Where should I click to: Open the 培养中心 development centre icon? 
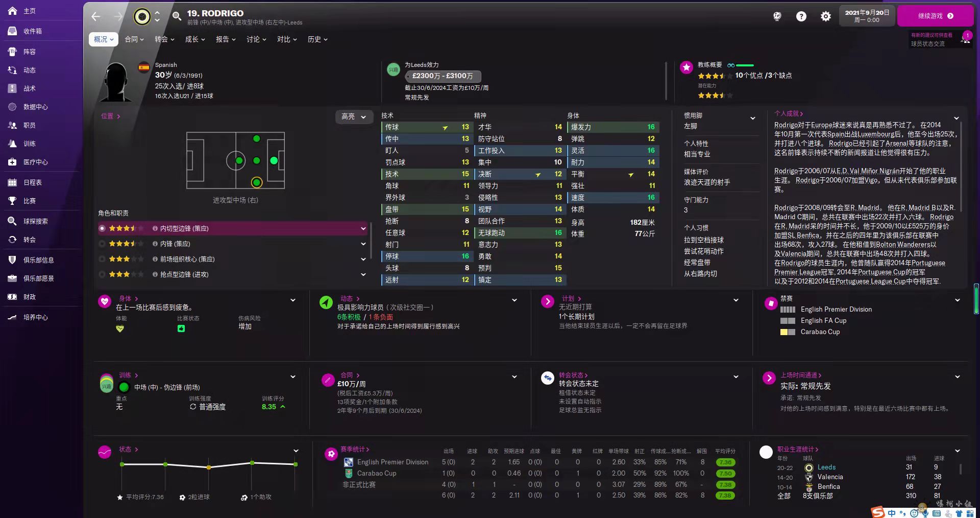[13, 317]
